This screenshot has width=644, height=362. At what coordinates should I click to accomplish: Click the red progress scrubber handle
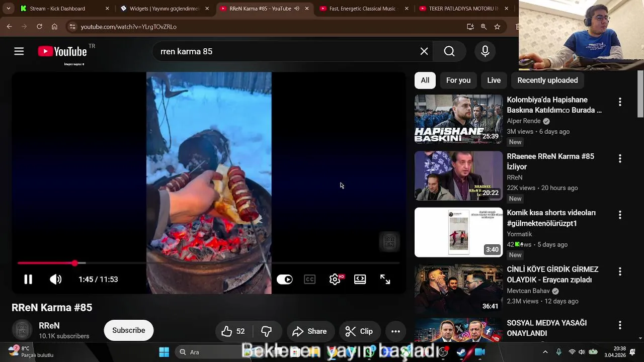coord(75,263)
